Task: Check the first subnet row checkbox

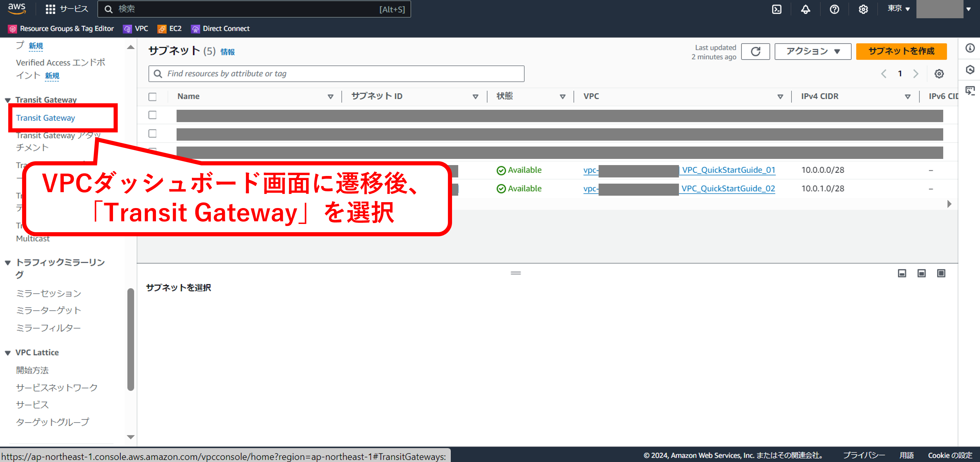Action: click(152, 115)
